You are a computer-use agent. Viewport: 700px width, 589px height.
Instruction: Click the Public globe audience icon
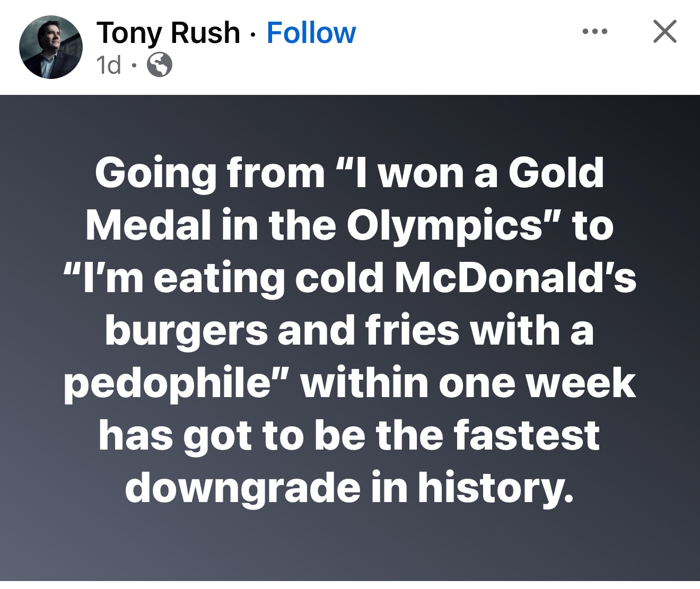(x=159, y=66)
